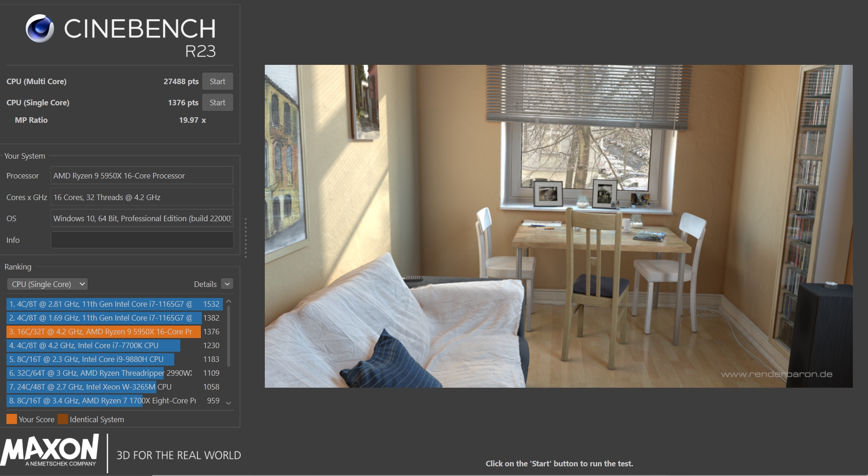868x476 pixels.
Task: Click the ranking list scroll down arrow
Action: (x=228, y=403)
